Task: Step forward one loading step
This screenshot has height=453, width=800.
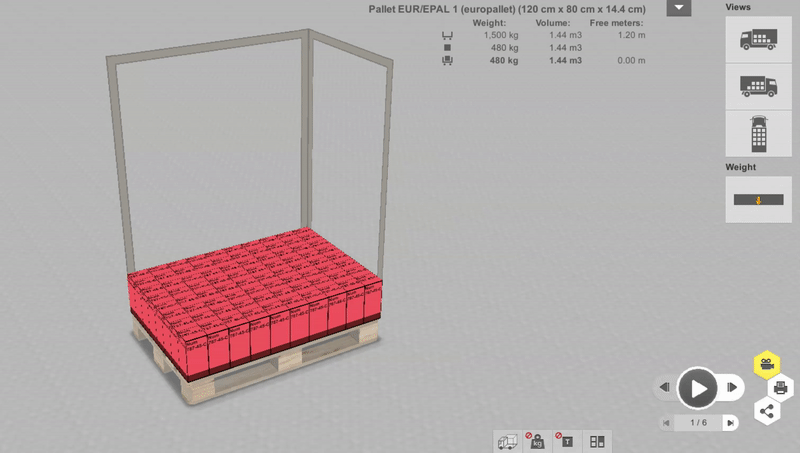Action: [x=732, y=387]
